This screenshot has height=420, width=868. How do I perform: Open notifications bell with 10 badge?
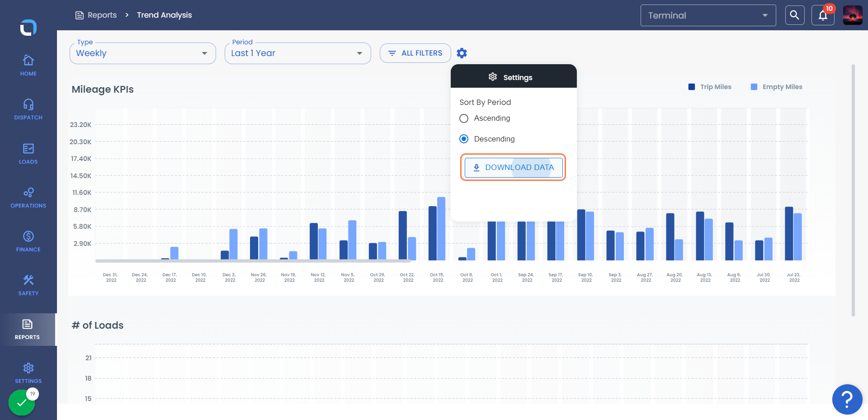pos(823,15)
